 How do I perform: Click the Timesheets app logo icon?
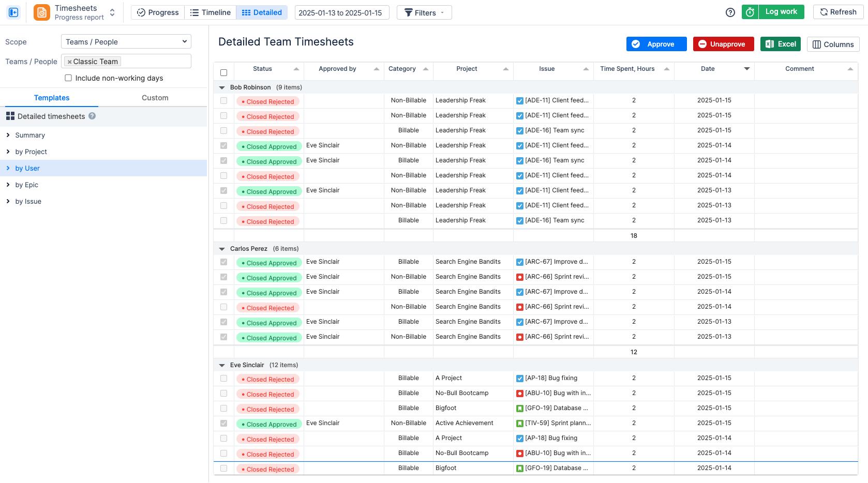(x=41, y=12)
